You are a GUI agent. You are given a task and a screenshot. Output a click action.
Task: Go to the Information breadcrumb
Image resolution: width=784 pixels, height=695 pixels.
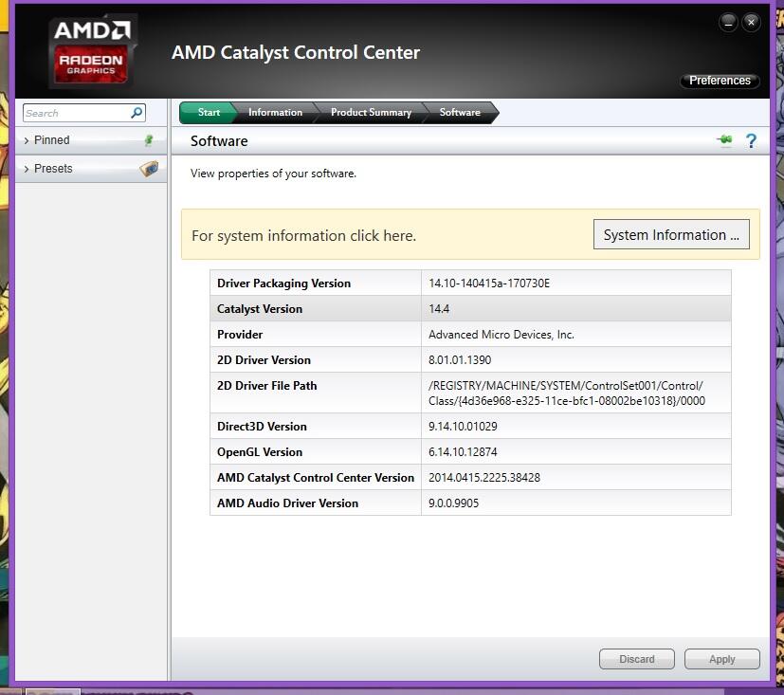click(x=276, y=113)
